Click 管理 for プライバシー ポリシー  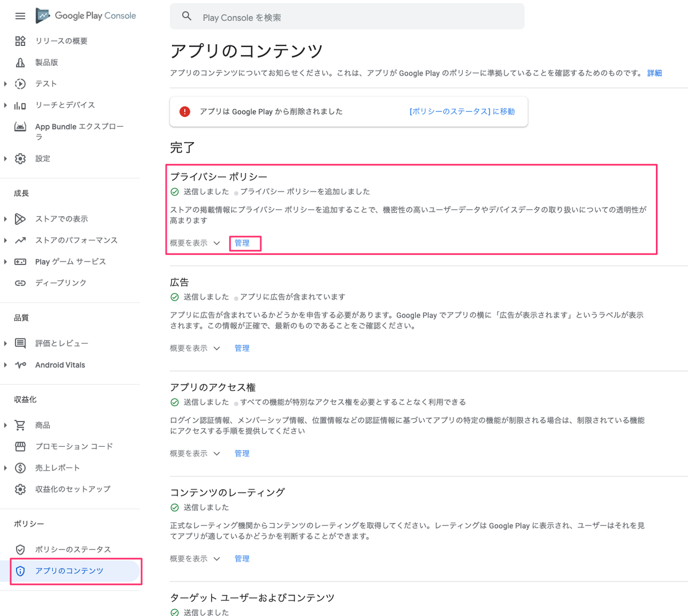242,243
